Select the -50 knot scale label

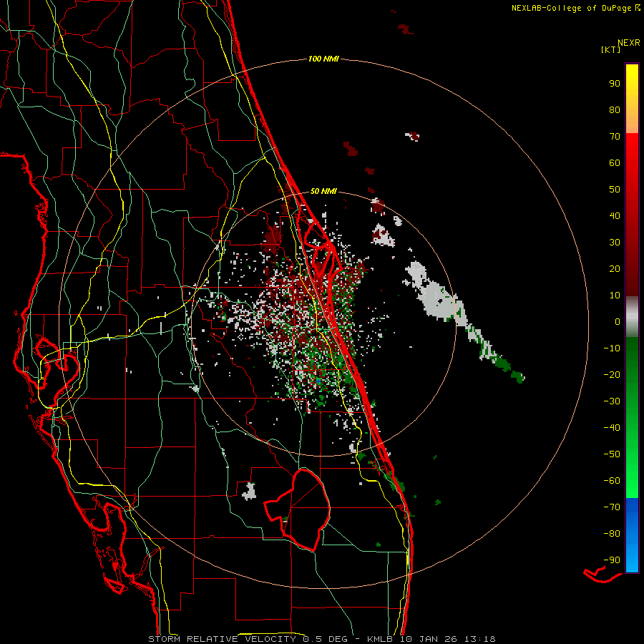(612, 454)
